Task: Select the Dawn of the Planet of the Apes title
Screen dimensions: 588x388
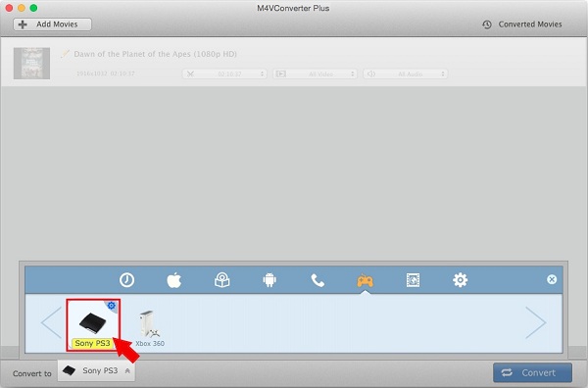Action: (155, 54)
